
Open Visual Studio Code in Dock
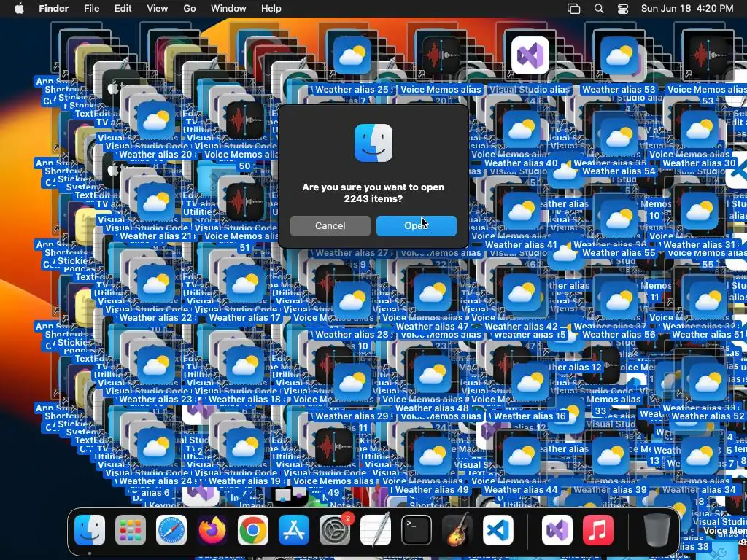(x=498, y=530)
